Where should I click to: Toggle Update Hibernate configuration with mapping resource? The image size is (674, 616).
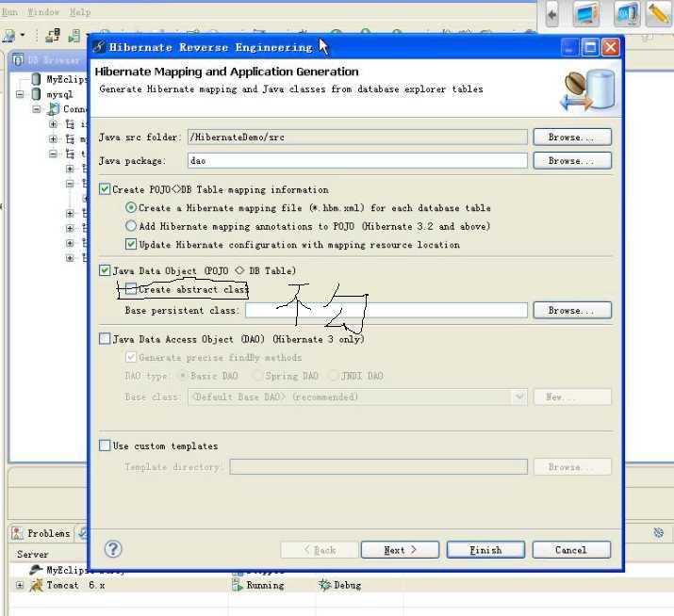[131, 245]
